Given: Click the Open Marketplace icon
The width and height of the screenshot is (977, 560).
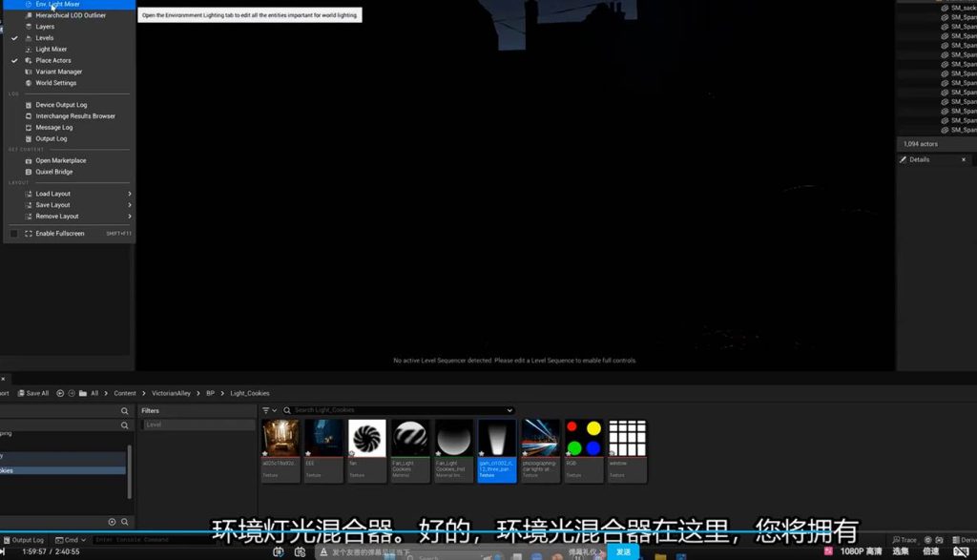Looking at the screenshot, I should pos(28,160).
